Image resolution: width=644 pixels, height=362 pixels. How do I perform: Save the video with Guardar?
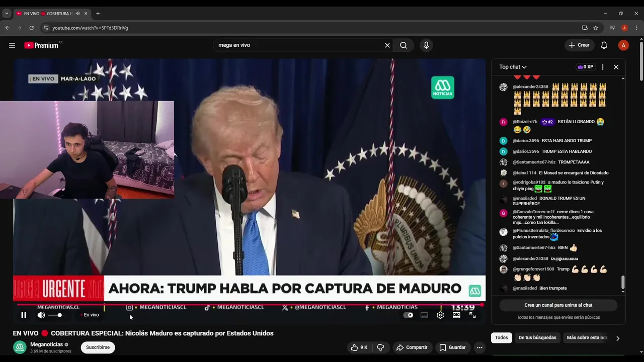452,347
